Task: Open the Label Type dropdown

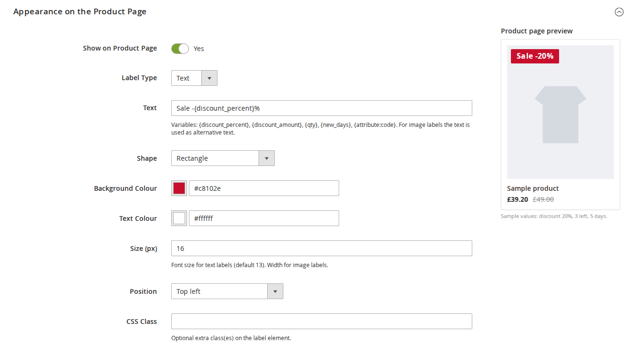Action: [194, 78]
